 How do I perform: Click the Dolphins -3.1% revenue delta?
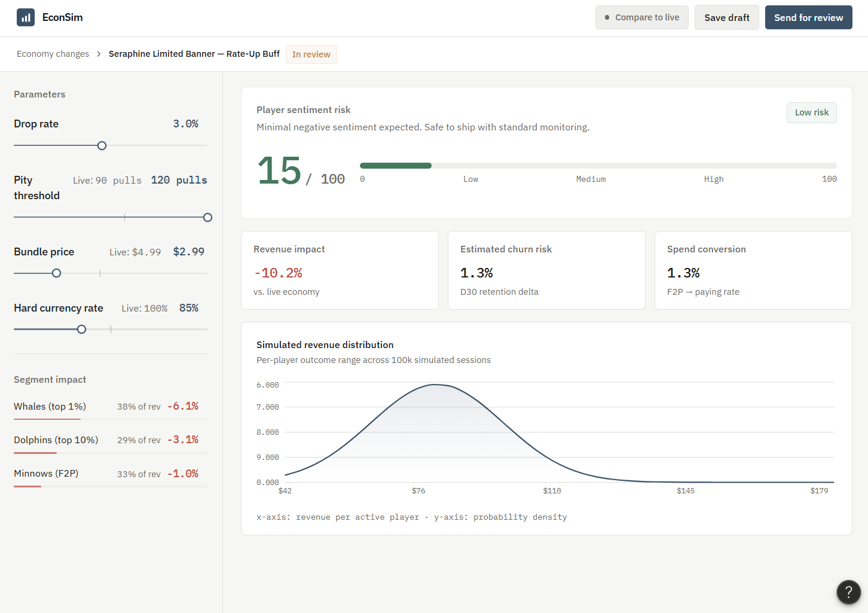(x=183, y=440)
